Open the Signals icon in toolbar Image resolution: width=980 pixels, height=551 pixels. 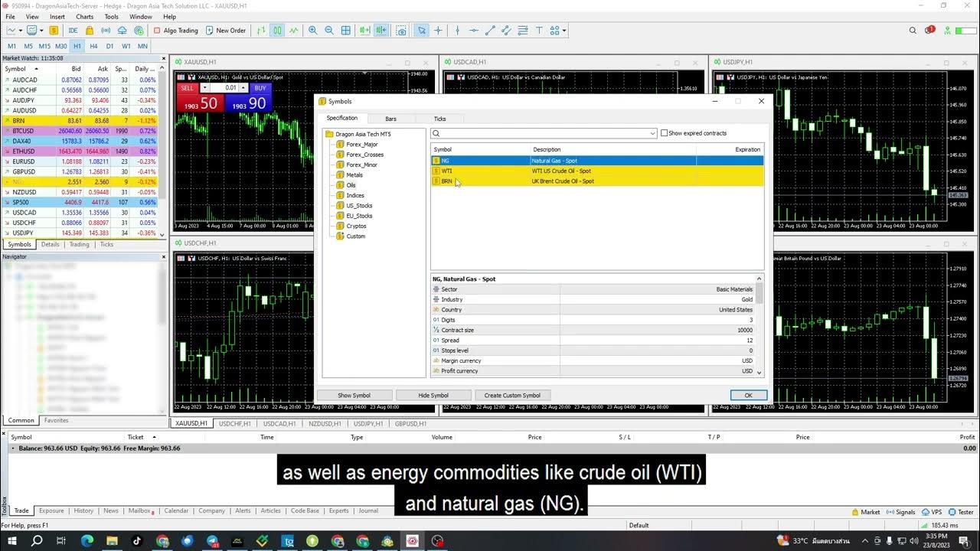coord(106,31)
